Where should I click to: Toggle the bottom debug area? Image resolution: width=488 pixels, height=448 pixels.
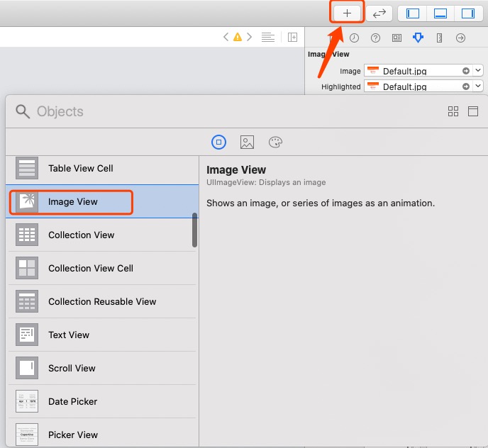[x=440, y=13]
